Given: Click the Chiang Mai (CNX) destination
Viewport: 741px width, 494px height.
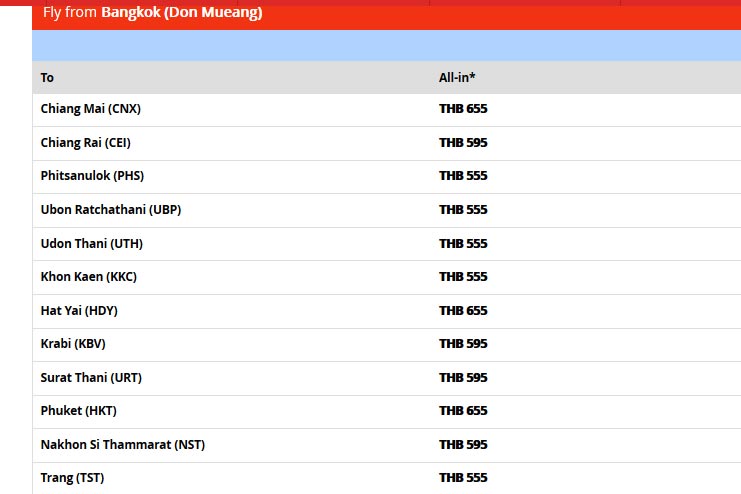Looking at the screenshot, I should tap(84, 109).
